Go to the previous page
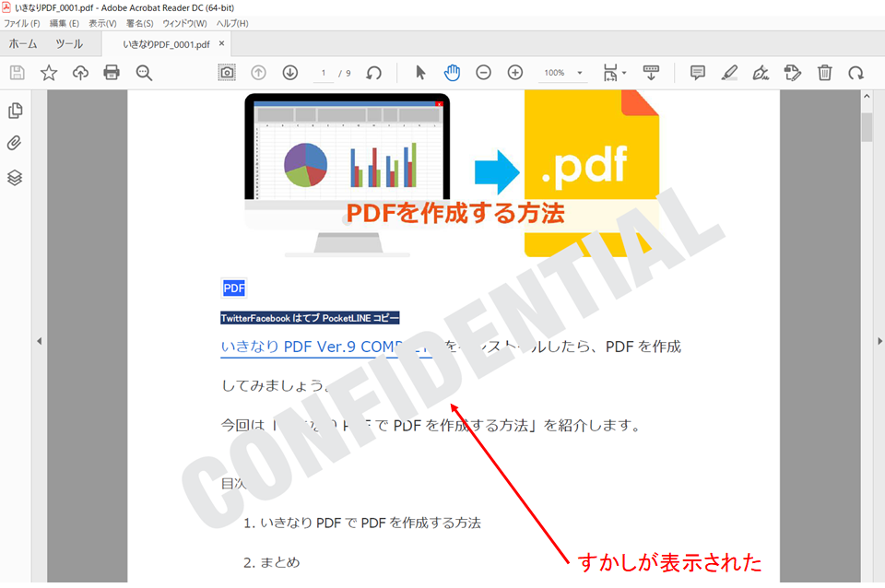This screenshot has width=885, height=588. click(x=258, y=73)
